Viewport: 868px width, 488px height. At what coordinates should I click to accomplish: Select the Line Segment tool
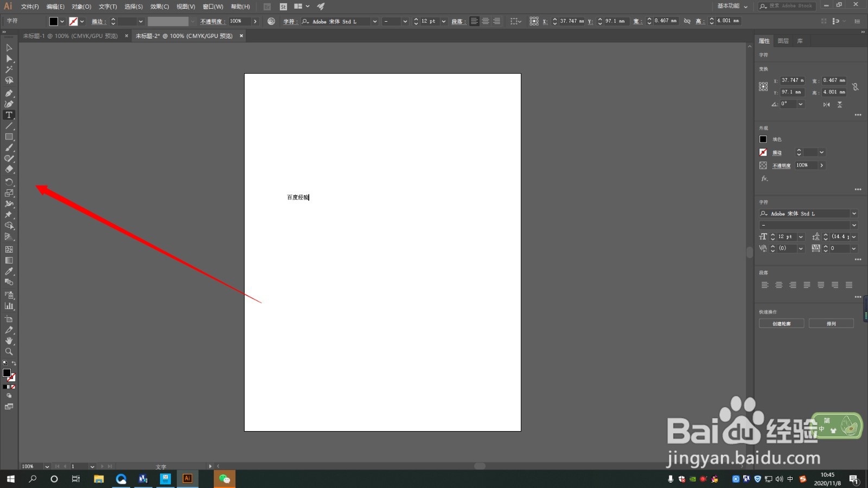pos(9,126)
